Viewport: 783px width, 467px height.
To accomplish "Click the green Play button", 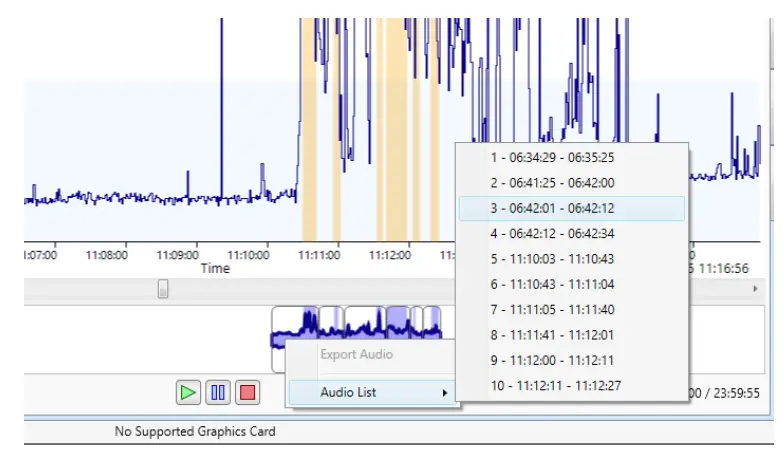I will click(x=188, y=393).
